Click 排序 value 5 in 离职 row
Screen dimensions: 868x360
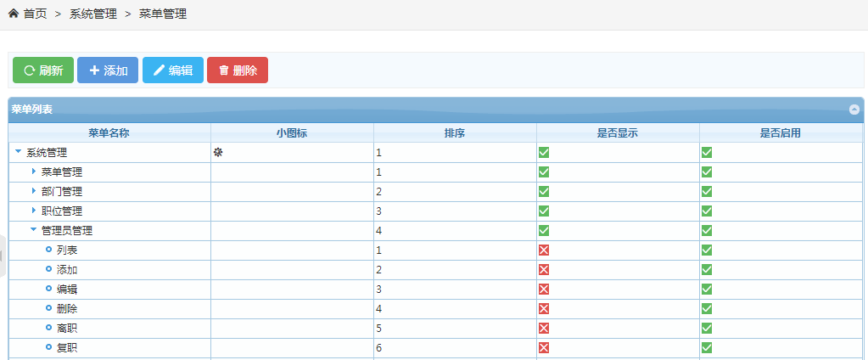click(x=379, y=329)
